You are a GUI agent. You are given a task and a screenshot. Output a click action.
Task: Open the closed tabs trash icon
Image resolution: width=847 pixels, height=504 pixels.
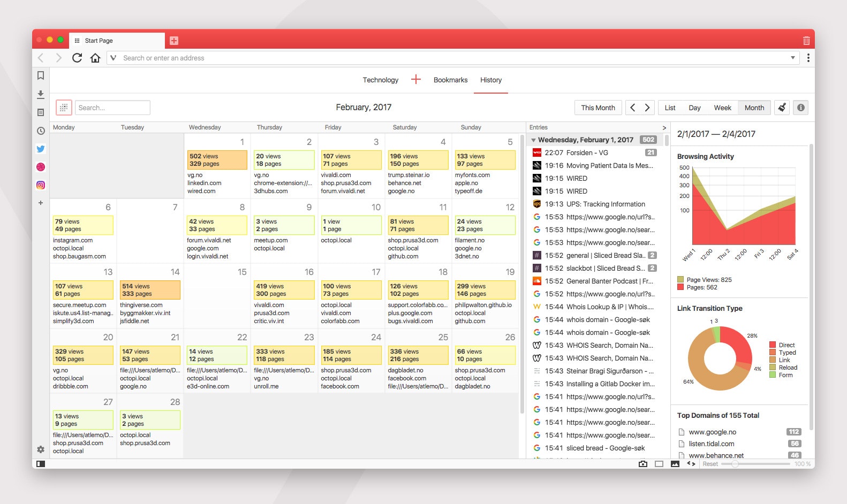tap(806, 41)
